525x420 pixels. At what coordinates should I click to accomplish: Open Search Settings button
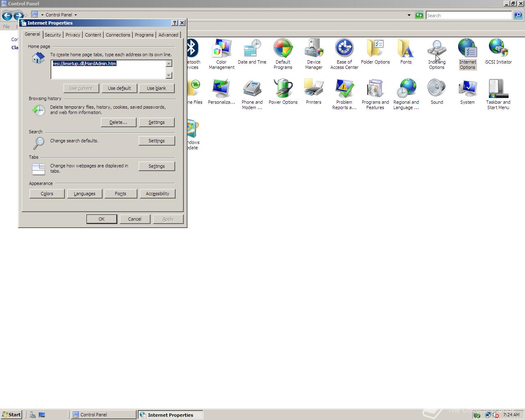pos(157,141)
